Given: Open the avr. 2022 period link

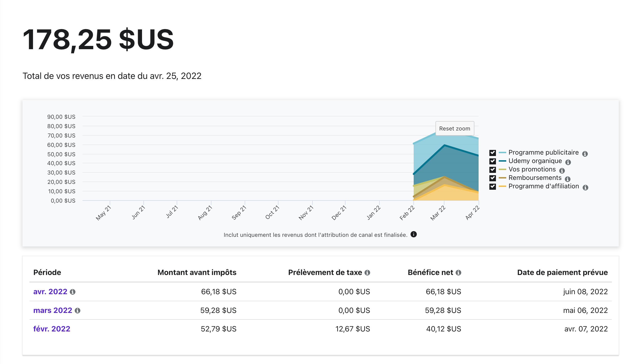Looking at the screenshot, I should click(x=50, y=292).
